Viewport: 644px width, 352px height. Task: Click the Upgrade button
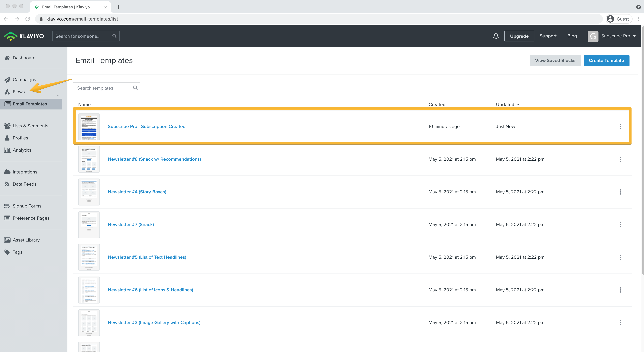click(519, 36)
